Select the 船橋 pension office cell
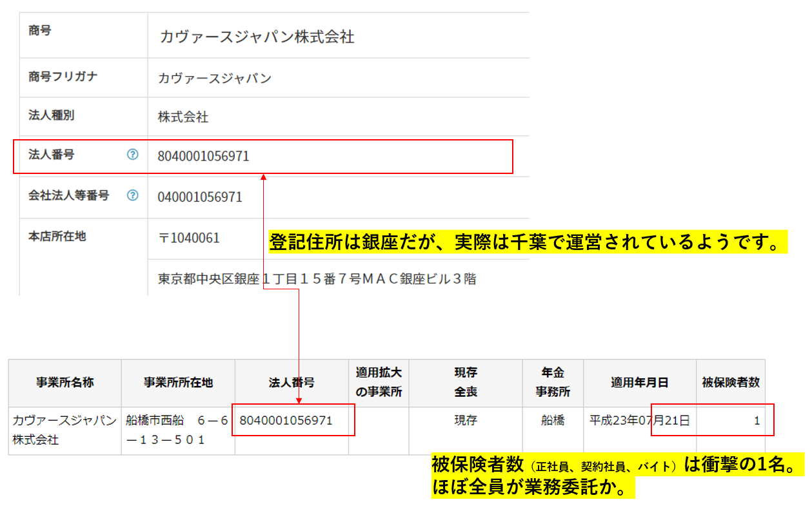This screenshot has width=812, height=511. click(553, 421)
